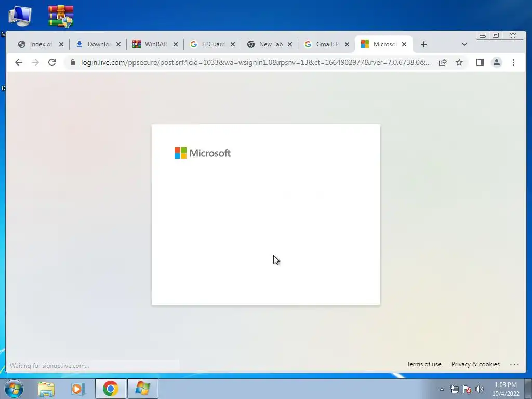The width and height of the screenshot is (532, 399).
Task: Open the volume speaker tray icon
Action: [x=480, y=389]
